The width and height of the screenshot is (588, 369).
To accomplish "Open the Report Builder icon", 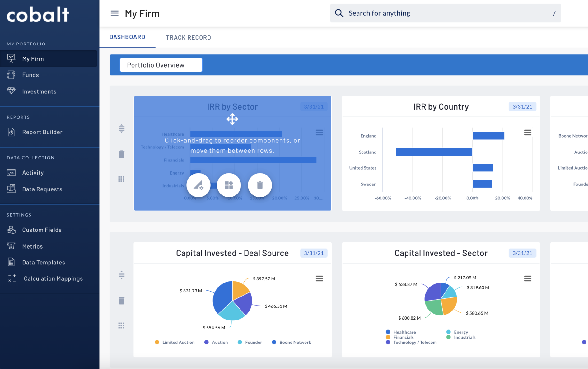I will tap(11, 132).
